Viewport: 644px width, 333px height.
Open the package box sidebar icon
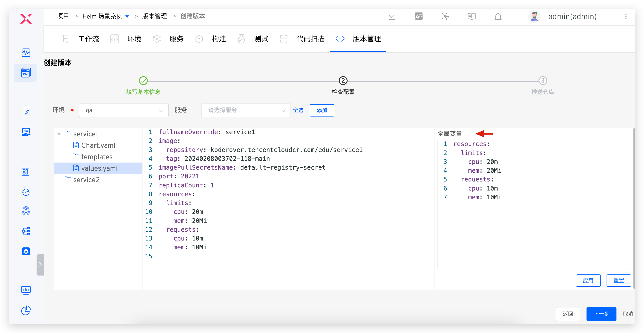[x=26, y=211]
